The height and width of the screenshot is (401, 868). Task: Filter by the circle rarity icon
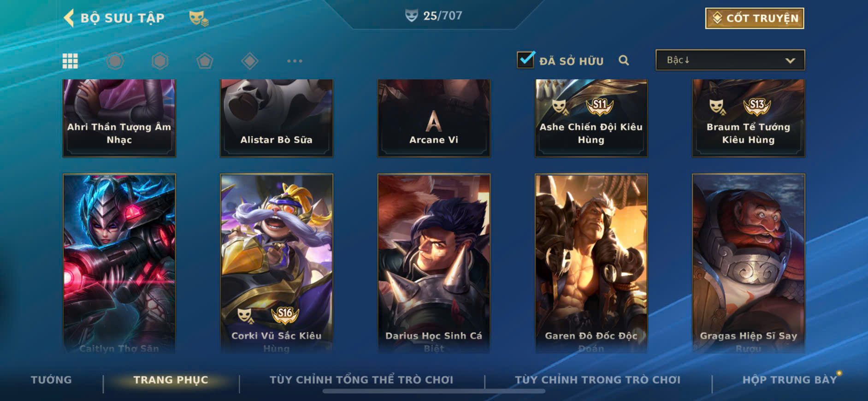(115, 61)
